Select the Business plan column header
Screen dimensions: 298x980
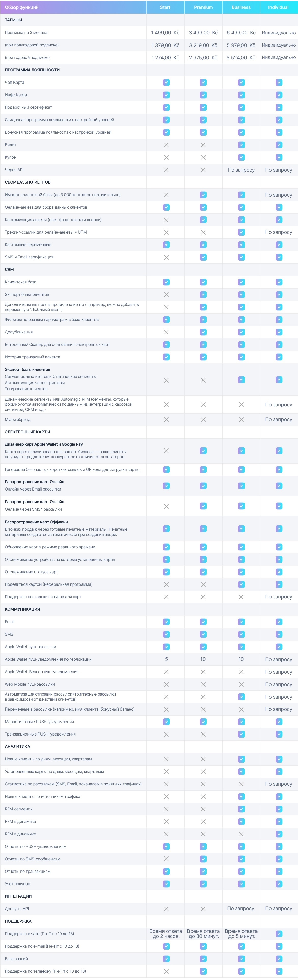point(241,7)
